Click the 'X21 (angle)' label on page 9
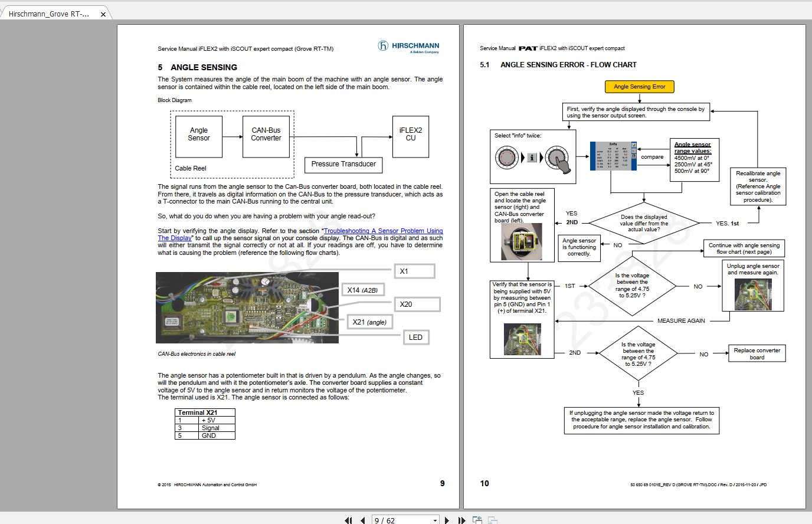Image resolution: width=812 pixels, height=524 pixels. (x=369, y=322)
